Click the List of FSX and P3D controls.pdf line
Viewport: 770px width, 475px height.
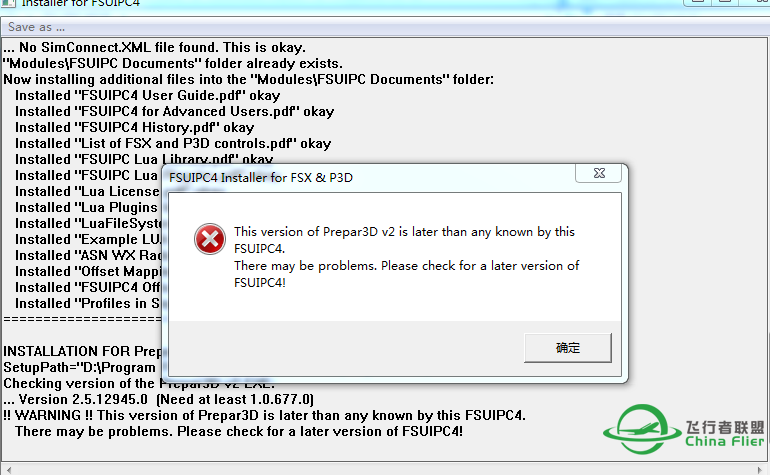pyautogui.click(x=173, y=143)
